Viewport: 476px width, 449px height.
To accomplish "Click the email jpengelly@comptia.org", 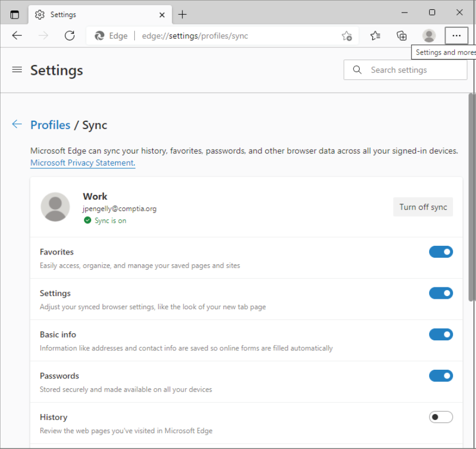I will click(x=120, y=209).
